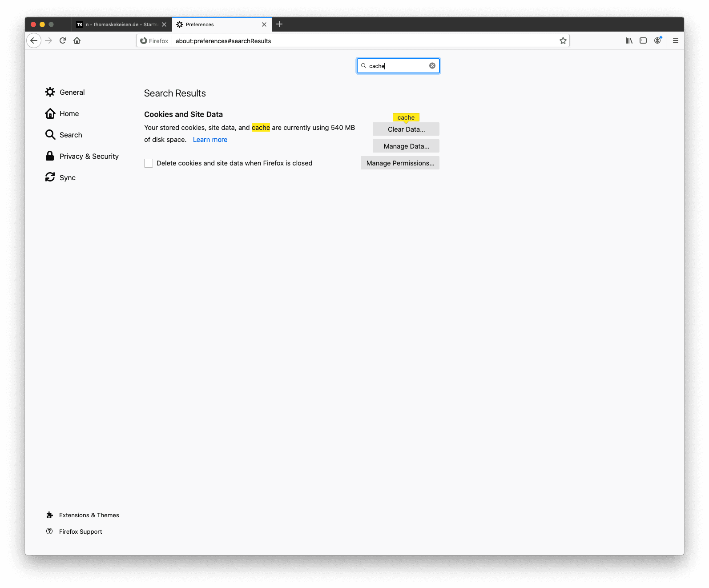The image size is (709, 588).
Task: Click the highlighted cache word in description
Action: (x=261, y=128)
